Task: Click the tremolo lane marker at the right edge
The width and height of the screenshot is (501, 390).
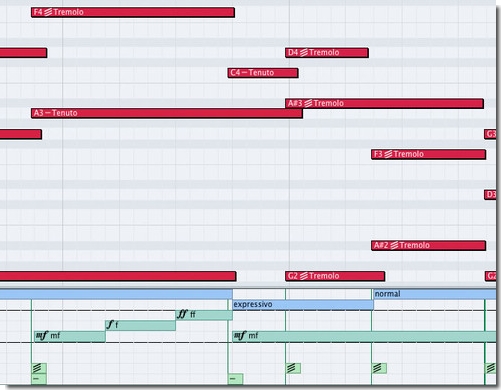Action: click(491, 368)
